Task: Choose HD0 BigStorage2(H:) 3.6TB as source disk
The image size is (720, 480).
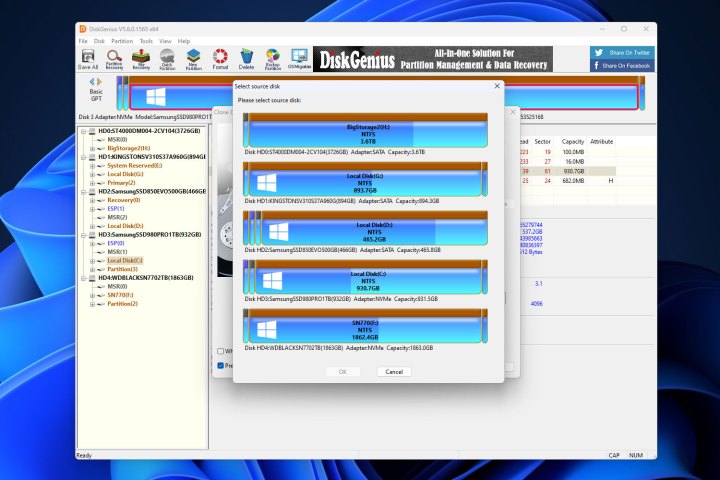Action: coord(365,130)
